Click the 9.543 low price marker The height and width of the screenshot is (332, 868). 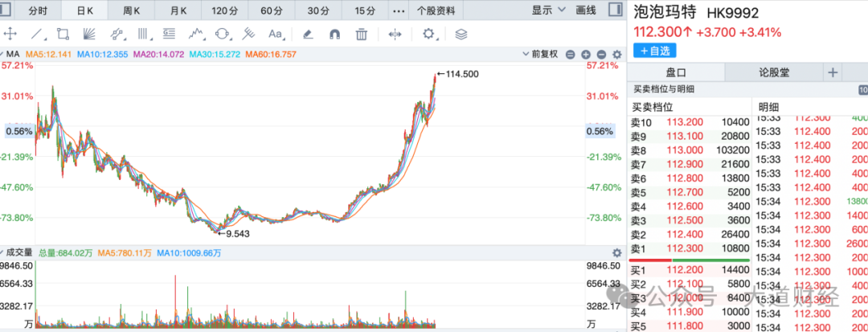click(x=235, y=234)
